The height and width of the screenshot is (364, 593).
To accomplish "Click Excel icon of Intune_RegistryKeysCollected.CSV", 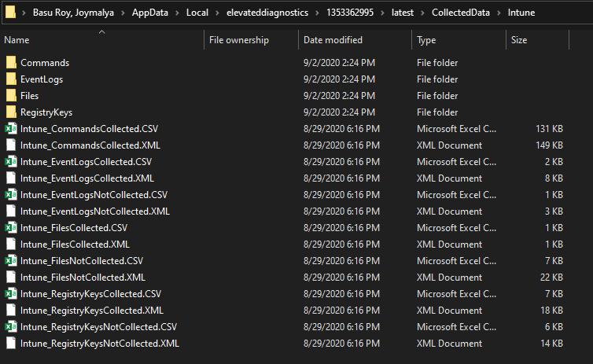I will [11, 294].
